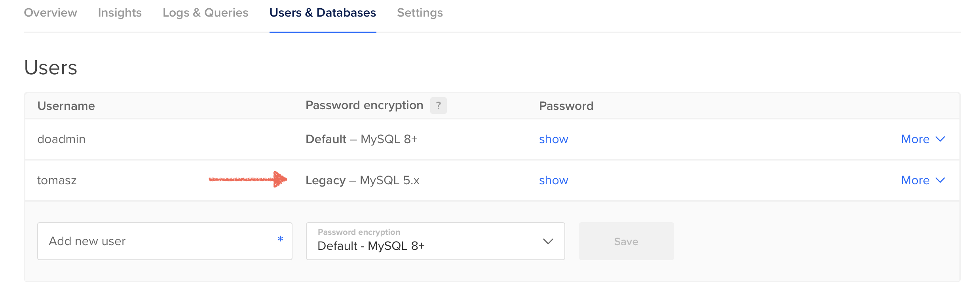Reveal the password for user tomasz
The height and width of the screenshot is (291, 980).
[x=553, y=180]
